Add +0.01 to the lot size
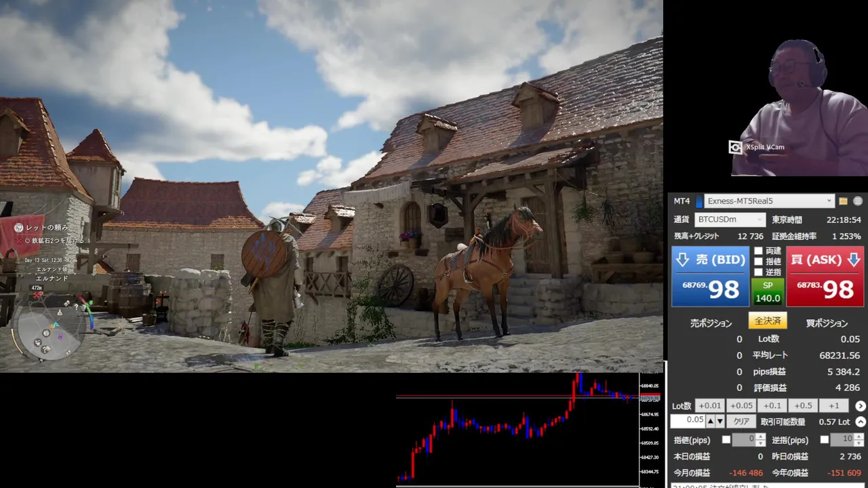The image size is (868, 488). pos(710,406)
